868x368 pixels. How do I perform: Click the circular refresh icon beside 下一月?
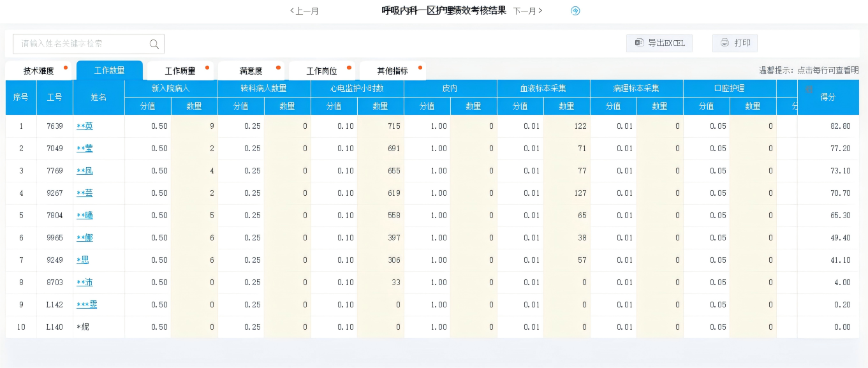click(575, 11)
